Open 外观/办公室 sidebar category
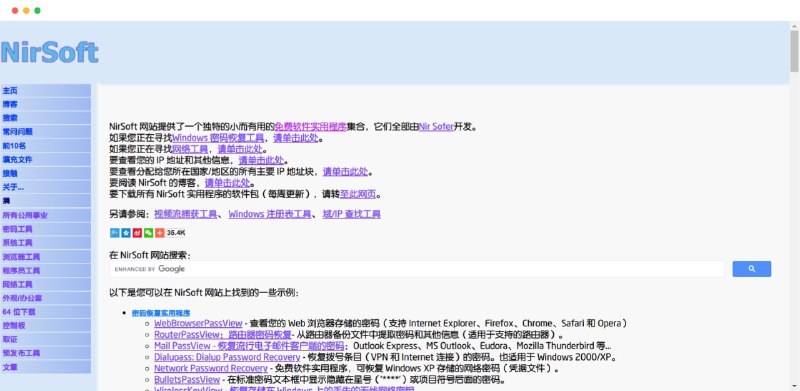Viewport: 800px width, 391px height. click(46, 298)
